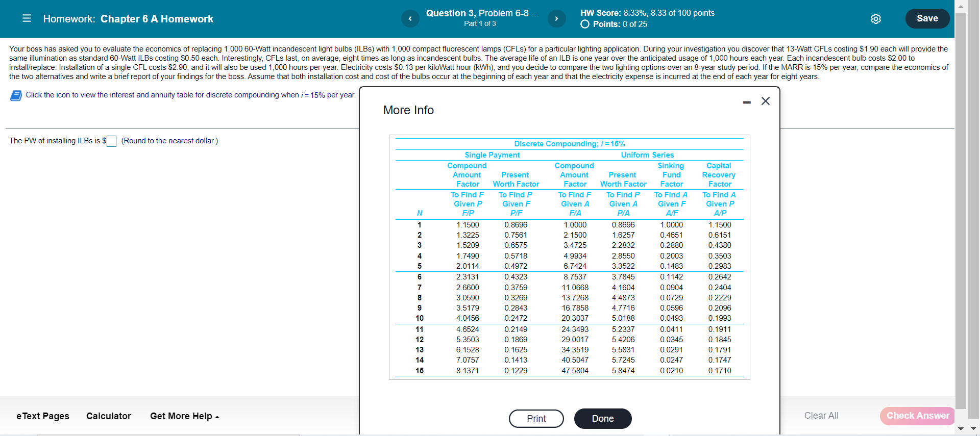Expand Get More Help menu
The width and height of the screenshot is (980, 436).
(185, 416)
